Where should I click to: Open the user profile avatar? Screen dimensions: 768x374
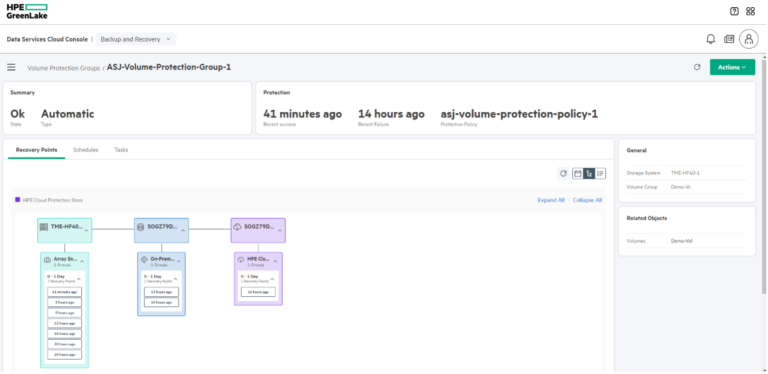click(749, 39)
